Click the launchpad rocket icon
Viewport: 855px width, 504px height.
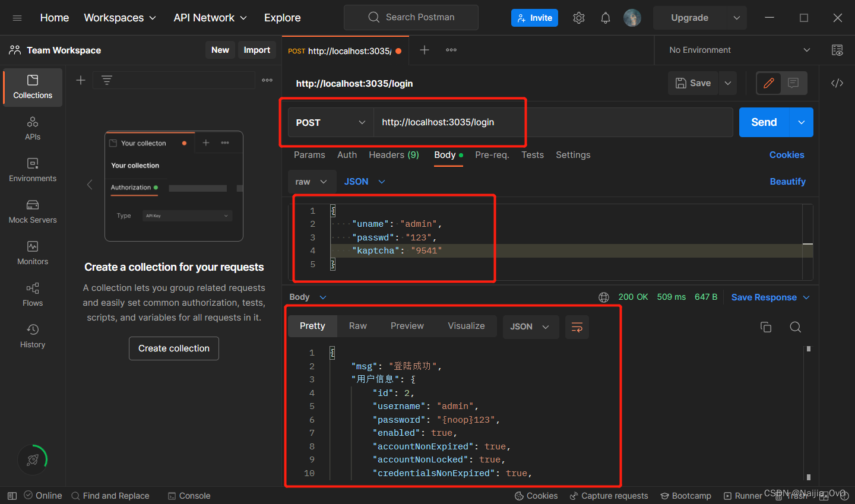33,459
